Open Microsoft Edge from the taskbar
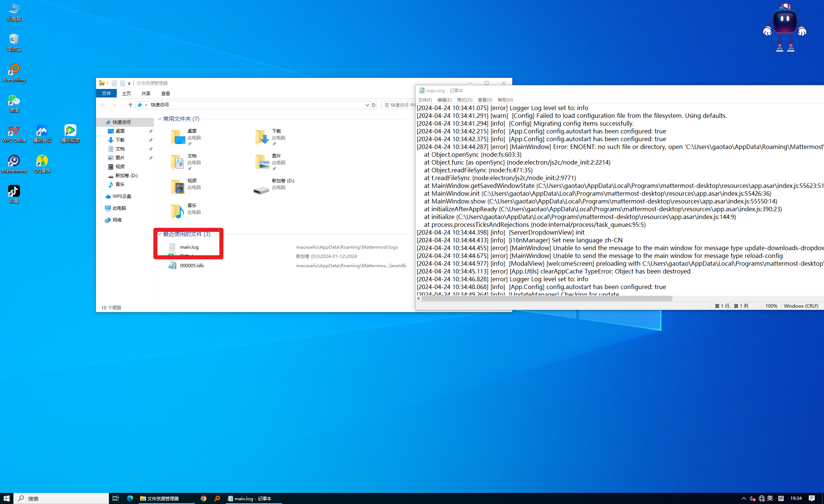 coord(130,498)
